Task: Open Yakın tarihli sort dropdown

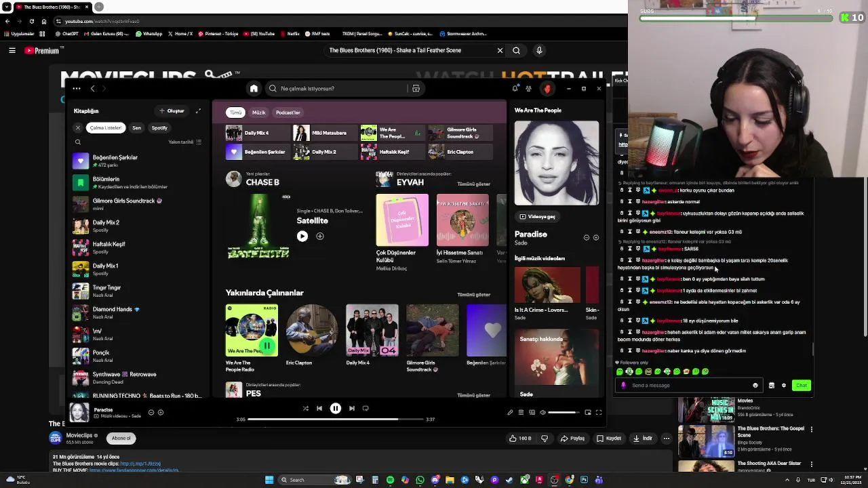Action: click(x=184, y=142)
